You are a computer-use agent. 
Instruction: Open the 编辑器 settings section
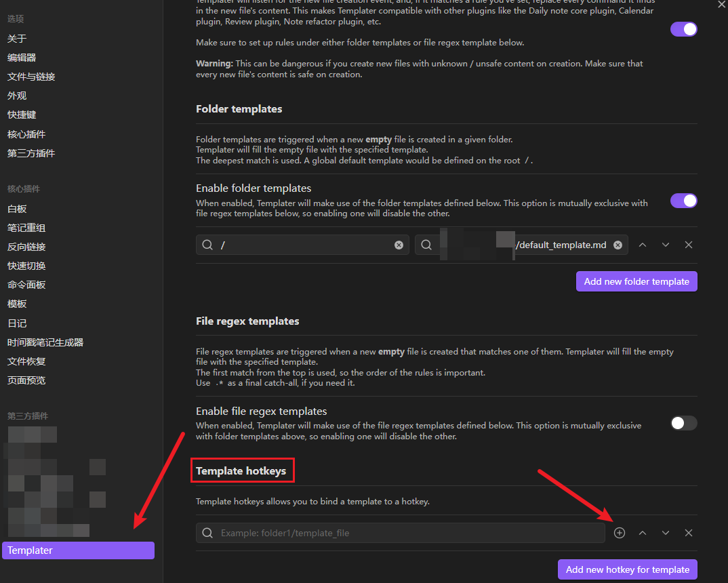pyautogui.click(x=22, y=58)
